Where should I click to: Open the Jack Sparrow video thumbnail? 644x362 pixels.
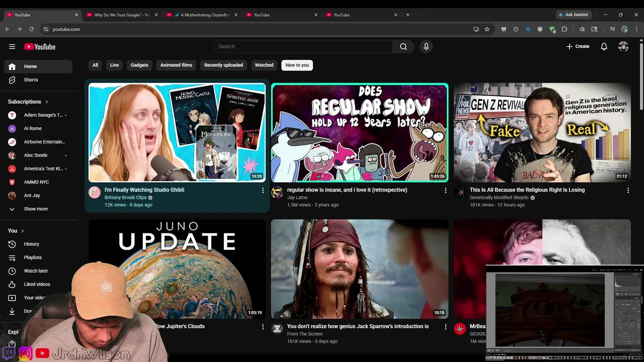[359, 269]
